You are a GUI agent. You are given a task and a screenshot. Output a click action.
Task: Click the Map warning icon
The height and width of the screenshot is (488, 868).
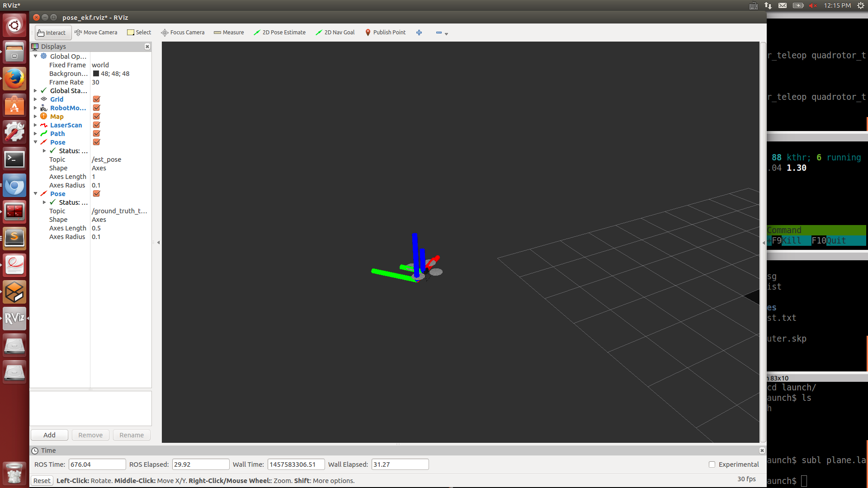click(44, 116)
